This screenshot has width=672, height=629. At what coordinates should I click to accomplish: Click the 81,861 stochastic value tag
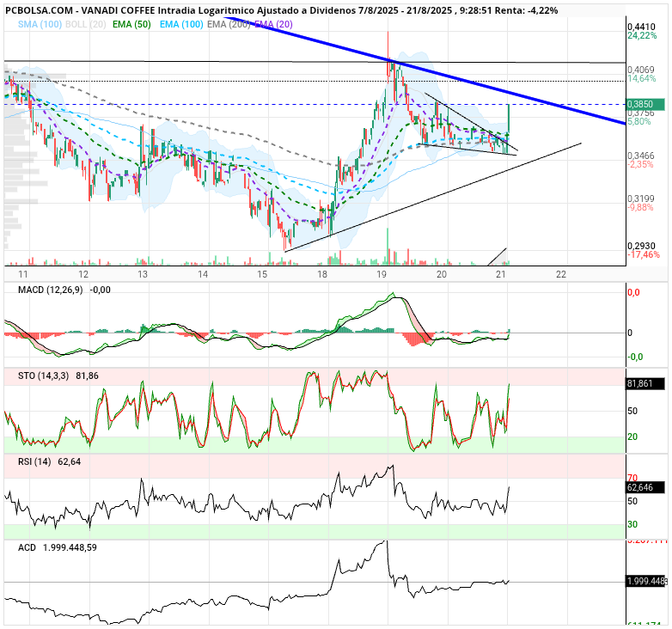(645, 383)
